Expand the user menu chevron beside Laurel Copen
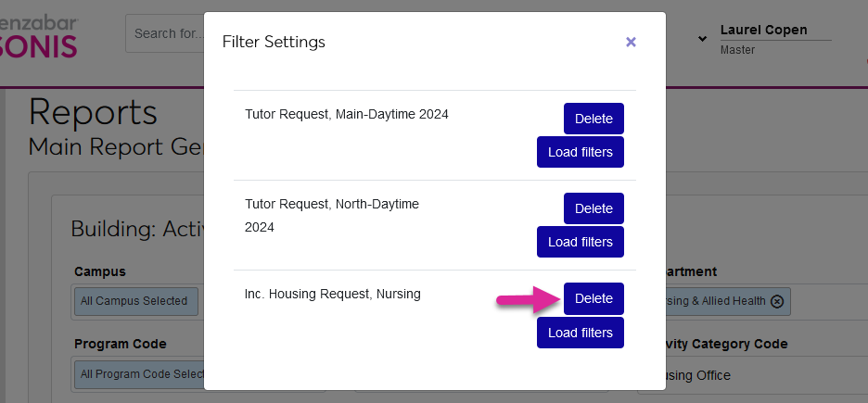This screenshot has width=868, height=403. 702,39
